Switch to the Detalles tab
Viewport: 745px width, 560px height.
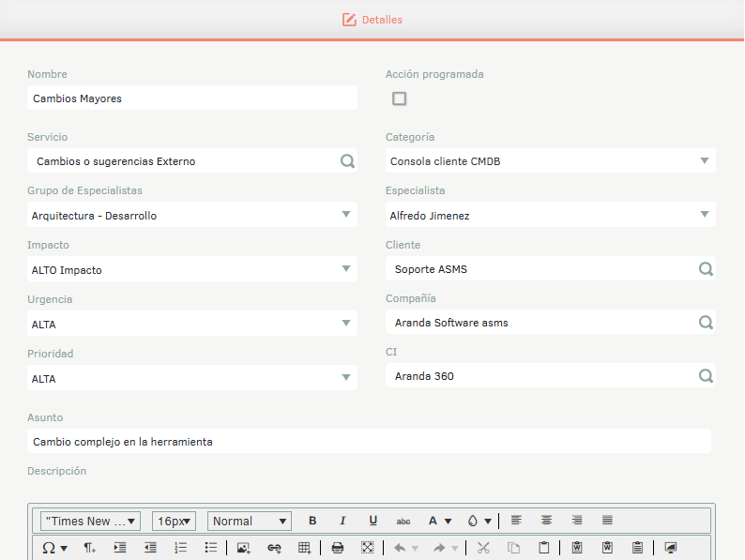coord(372,20)
